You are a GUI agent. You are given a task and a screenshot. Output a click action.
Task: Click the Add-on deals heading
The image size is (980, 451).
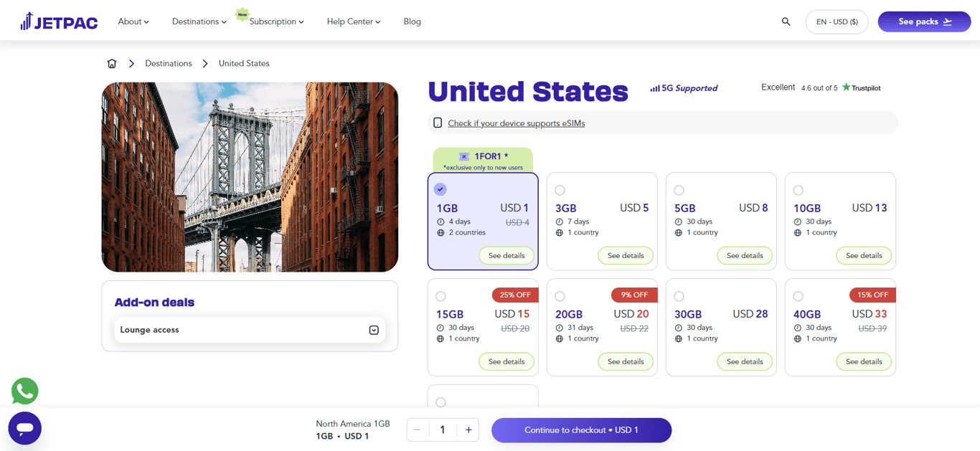(x=154, y=303)
